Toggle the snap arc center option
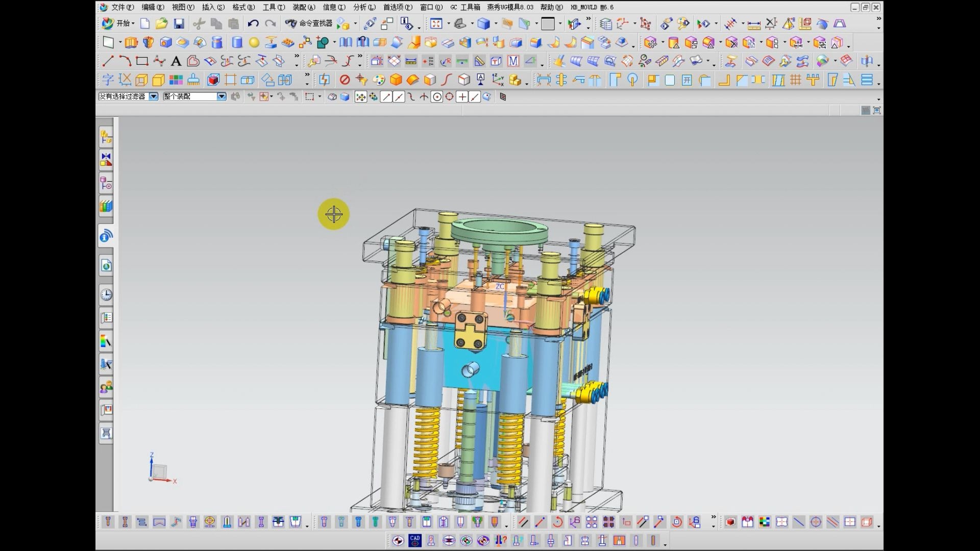The width and height of the screenshot is (980, 551). (x=437, y=97)
